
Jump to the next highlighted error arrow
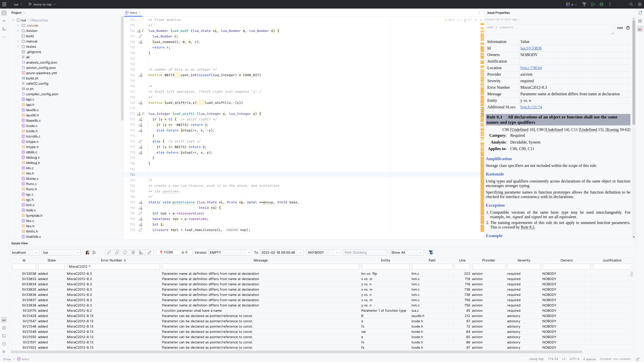[x=481, y=20]
